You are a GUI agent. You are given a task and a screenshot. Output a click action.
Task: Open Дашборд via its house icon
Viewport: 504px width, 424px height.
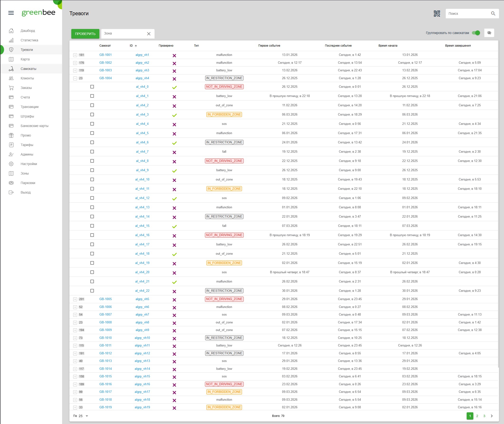[11, 31]
